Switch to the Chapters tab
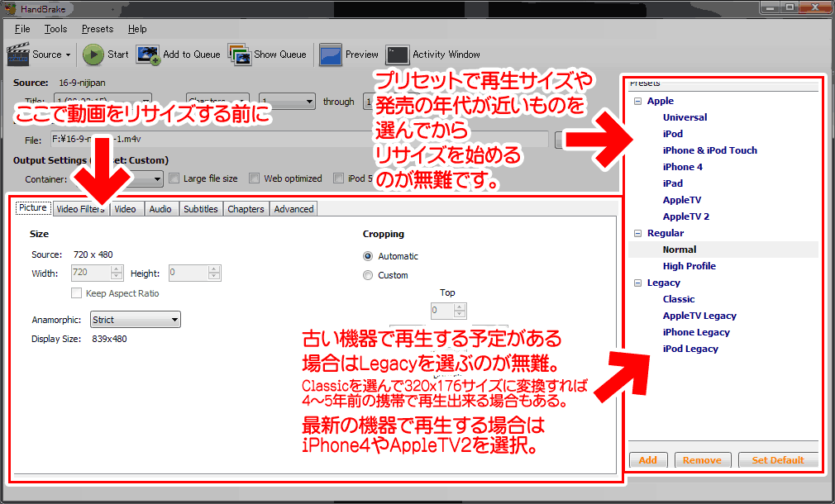 (x=246, y=209)
